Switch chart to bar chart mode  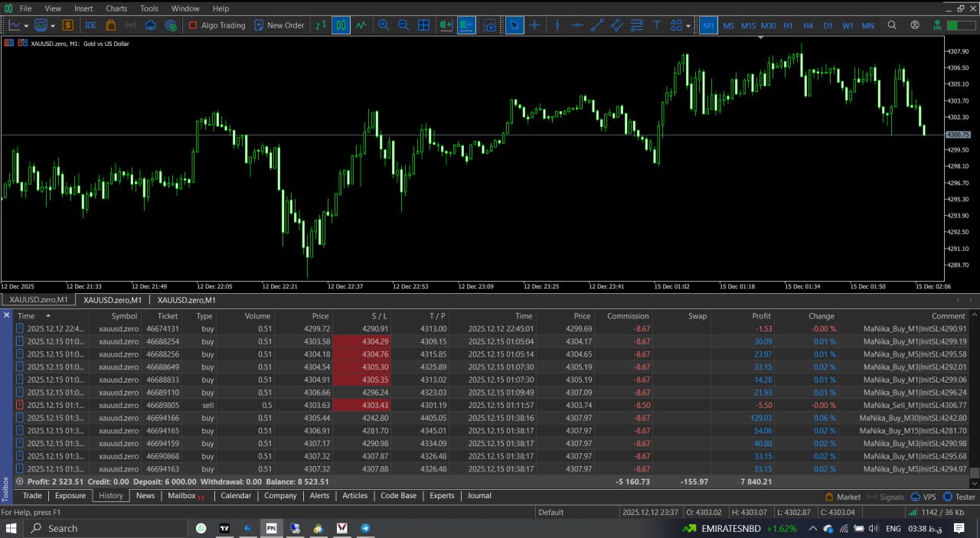[322, 25]
